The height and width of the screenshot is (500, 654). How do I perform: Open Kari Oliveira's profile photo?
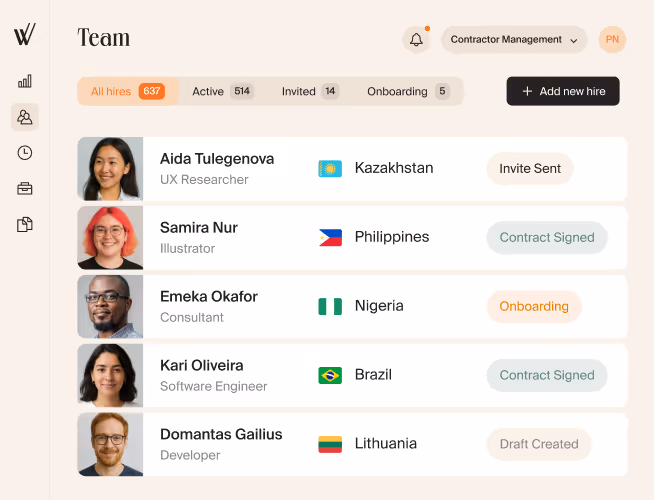click(110, 375)
